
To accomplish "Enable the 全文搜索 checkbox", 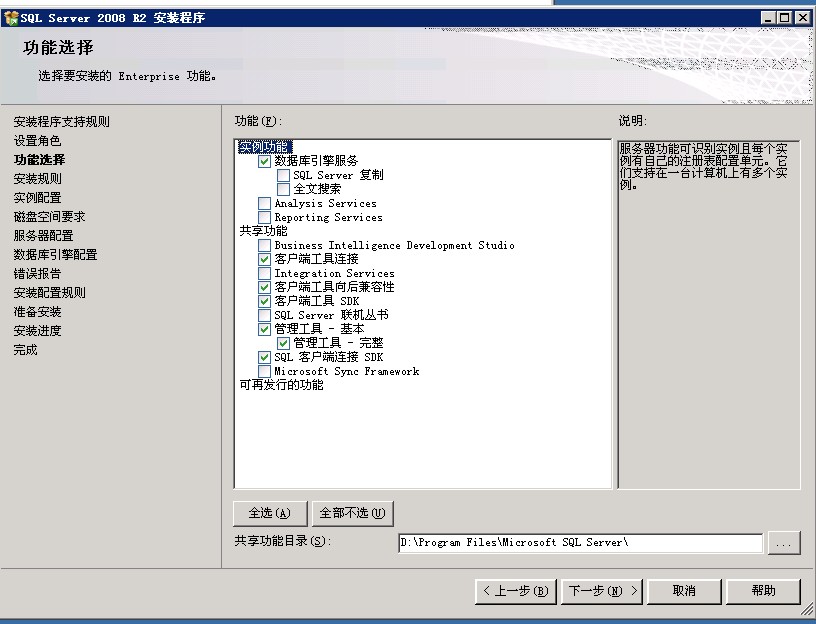I will (283, 189).
